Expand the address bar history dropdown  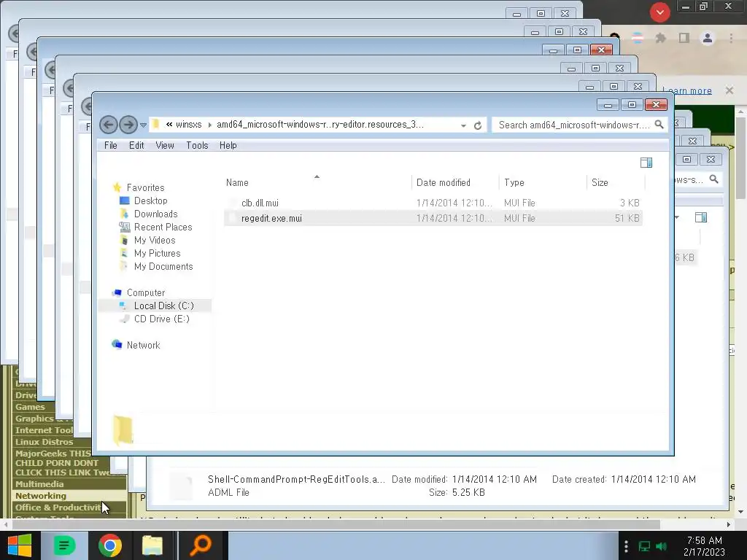pyautogui.click(x=463, y=125)
